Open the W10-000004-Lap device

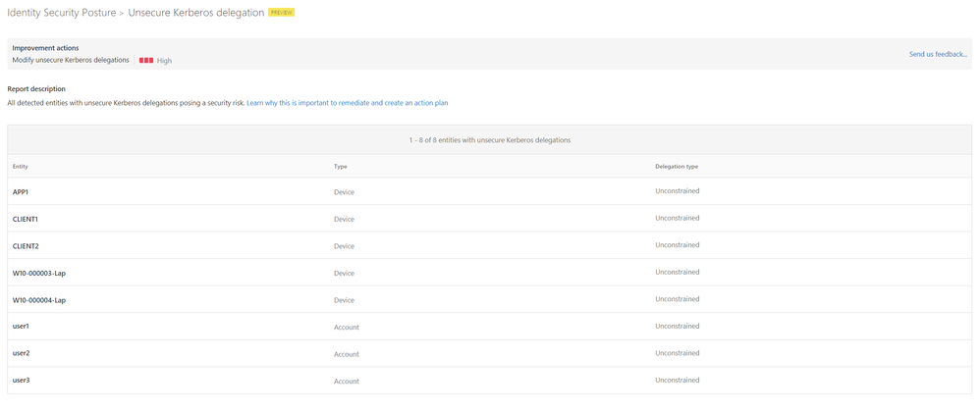39,300
